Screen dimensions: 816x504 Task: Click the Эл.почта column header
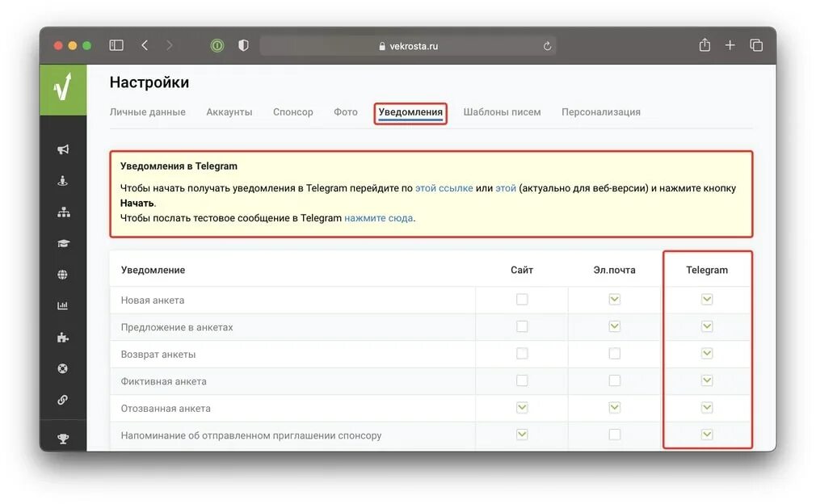615,270
